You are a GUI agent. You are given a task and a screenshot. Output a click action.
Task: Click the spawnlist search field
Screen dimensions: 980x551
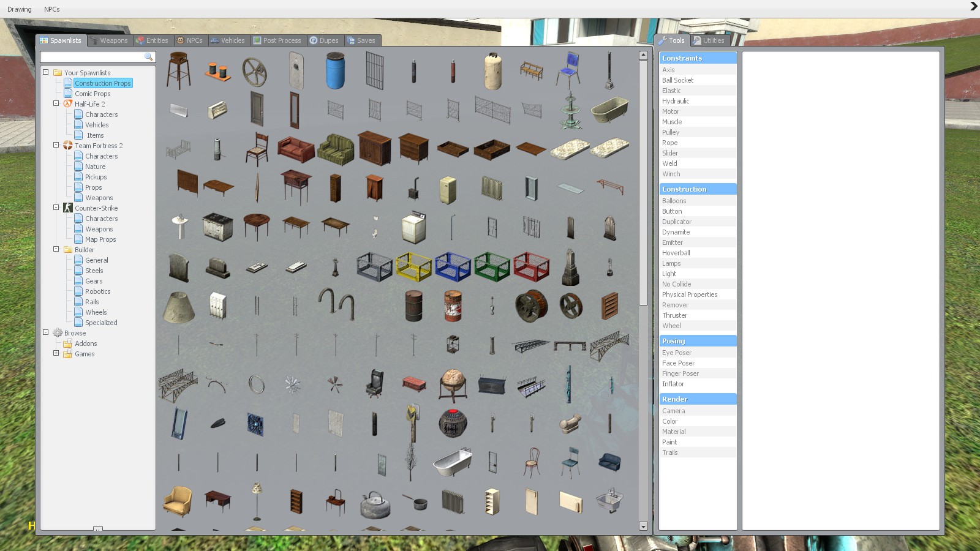tap(97, 57)
